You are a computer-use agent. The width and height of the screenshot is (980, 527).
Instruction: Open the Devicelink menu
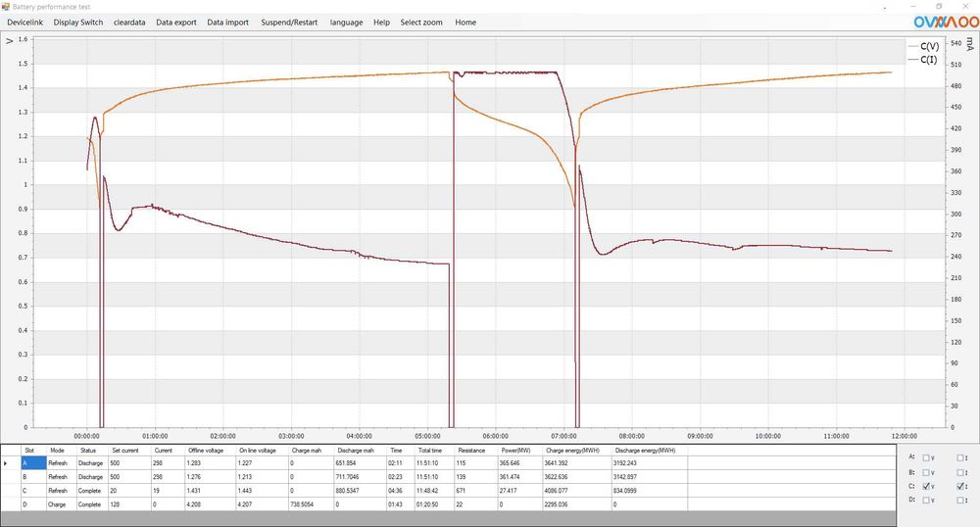[x=25, y=22]
